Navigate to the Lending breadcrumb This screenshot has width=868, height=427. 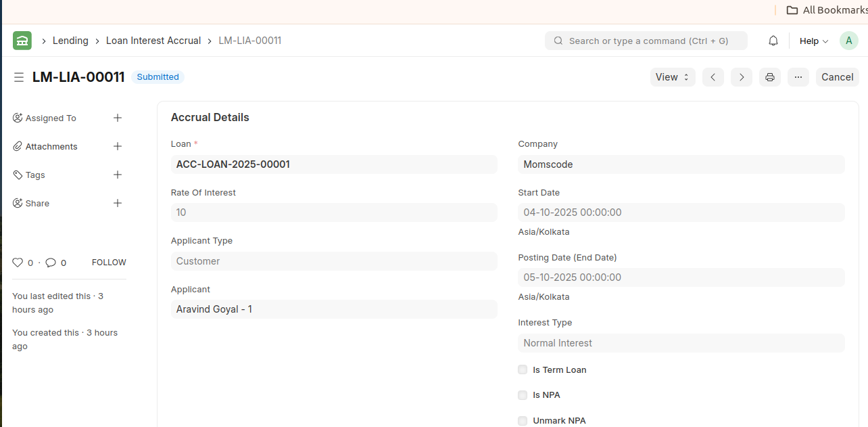tap(70, 41)
